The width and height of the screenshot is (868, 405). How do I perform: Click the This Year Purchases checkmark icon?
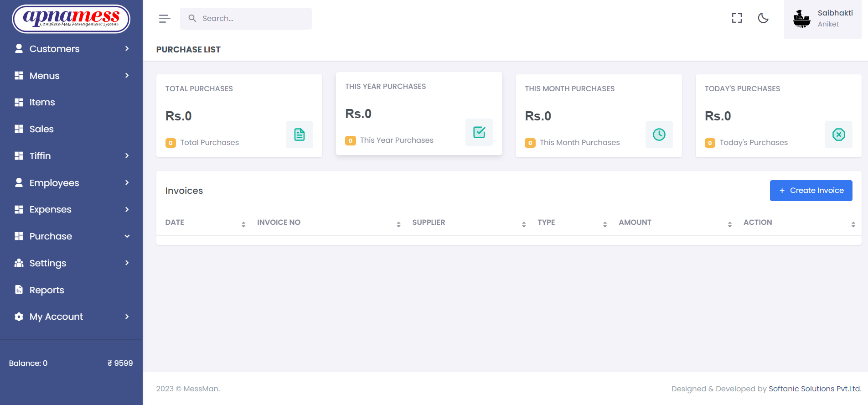click(479, 132)
